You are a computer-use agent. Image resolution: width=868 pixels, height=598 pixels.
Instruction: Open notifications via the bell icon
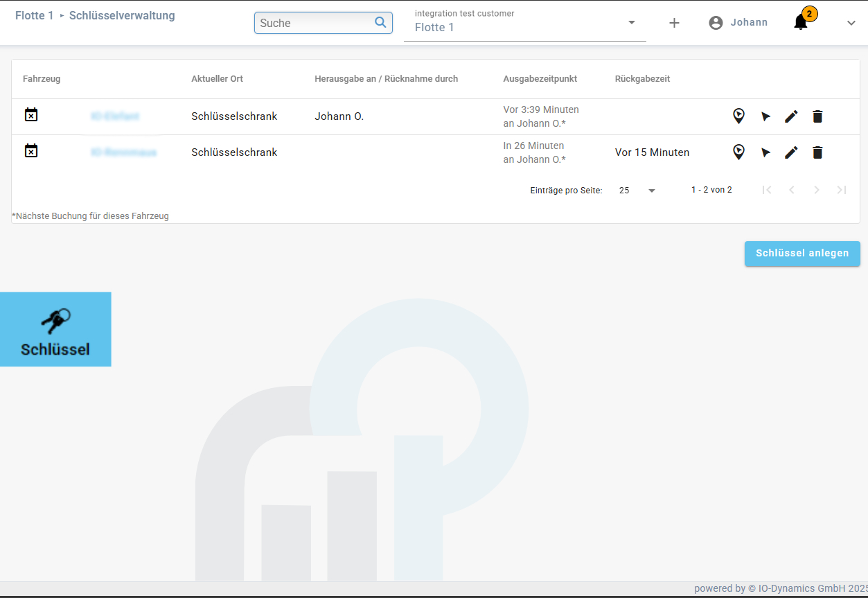(801, 22)
